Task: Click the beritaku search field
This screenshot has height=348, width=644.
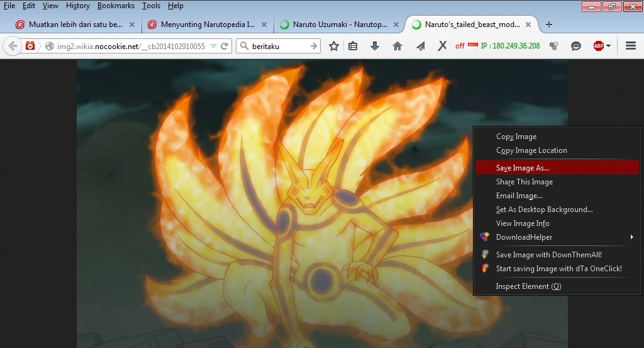Action: (279, 46)
